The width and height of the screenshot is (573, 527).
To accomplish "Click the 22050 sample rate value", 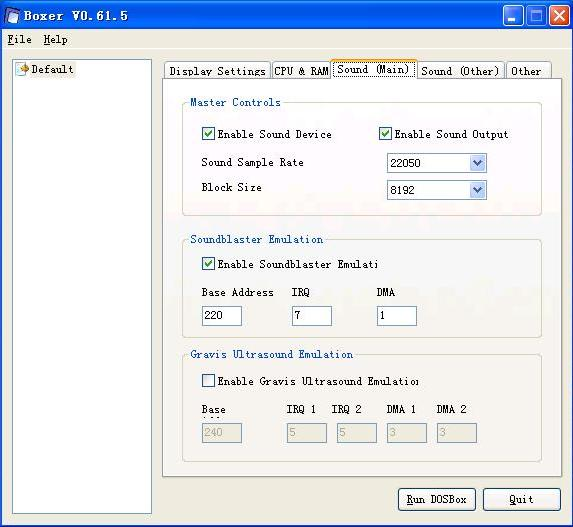I will [x=405, y=163].
